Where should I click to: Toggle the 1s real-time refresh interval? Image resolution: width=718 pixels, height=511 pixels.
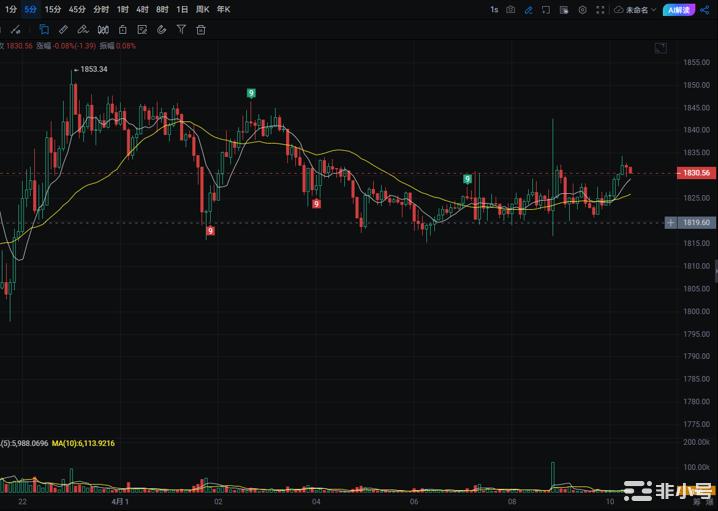pos(494,9)
